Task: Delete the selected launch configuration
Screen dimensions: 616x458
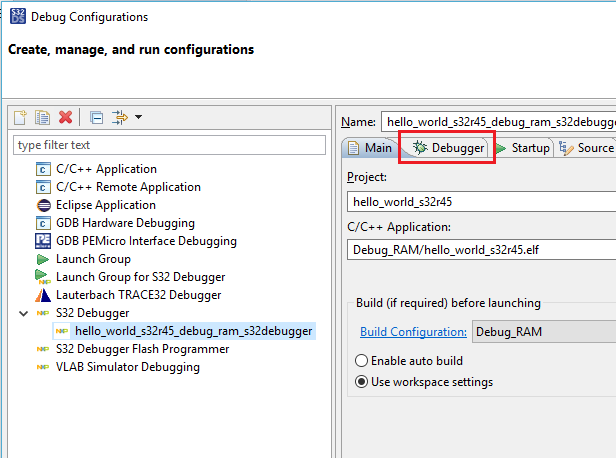Action: 65,117
